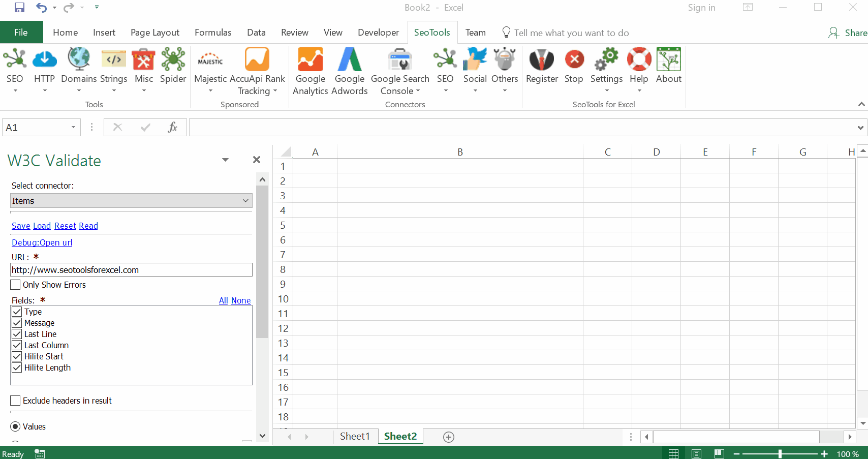
Task: Open the SEO connectors icon
Action: [x=445, y=59]
